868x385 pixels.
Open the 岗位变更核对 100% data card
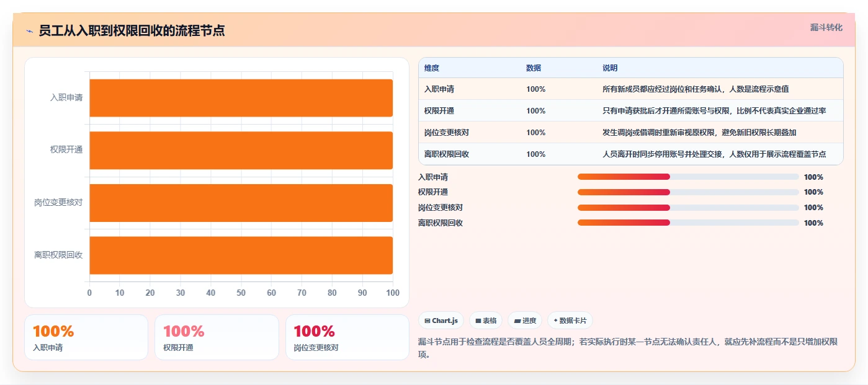click(347, 337)
